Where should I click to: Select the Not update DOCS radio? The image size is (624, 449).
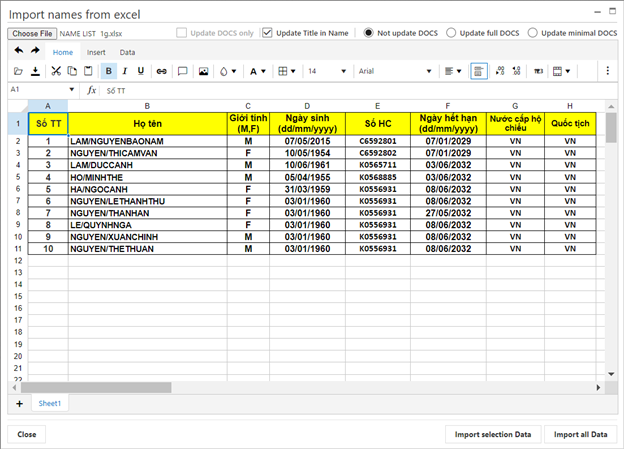pyautogui.click(x=369, y=33)
